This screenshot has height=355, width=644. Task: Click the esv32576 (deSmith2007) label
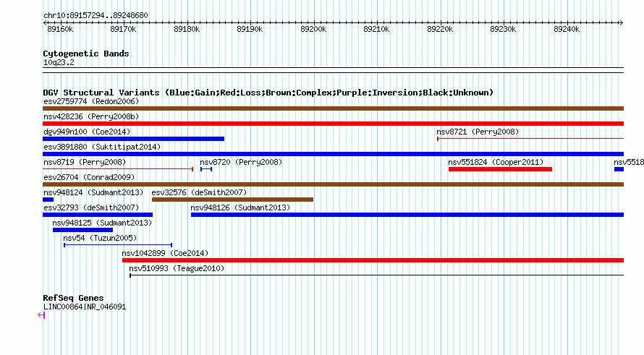199,192
